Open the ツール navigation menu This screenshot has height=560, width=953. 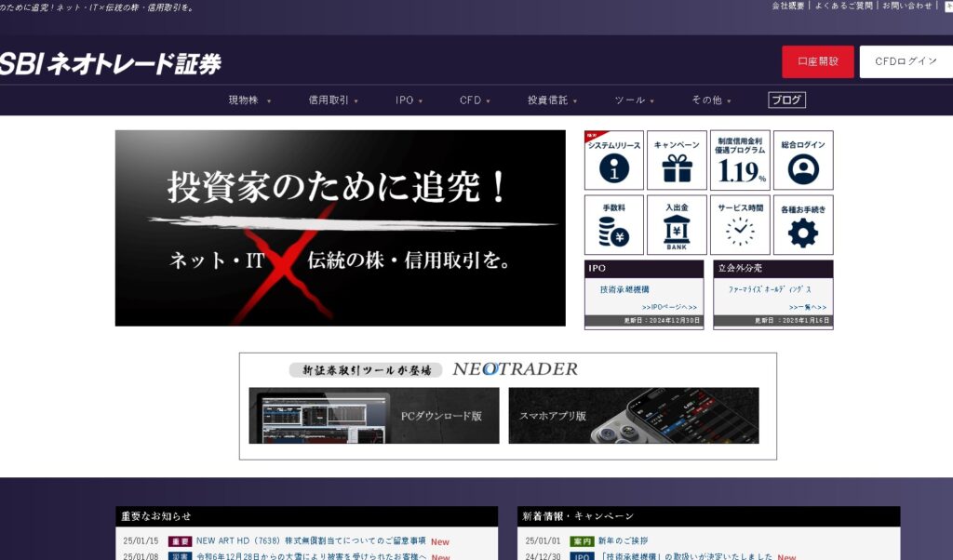634,100
